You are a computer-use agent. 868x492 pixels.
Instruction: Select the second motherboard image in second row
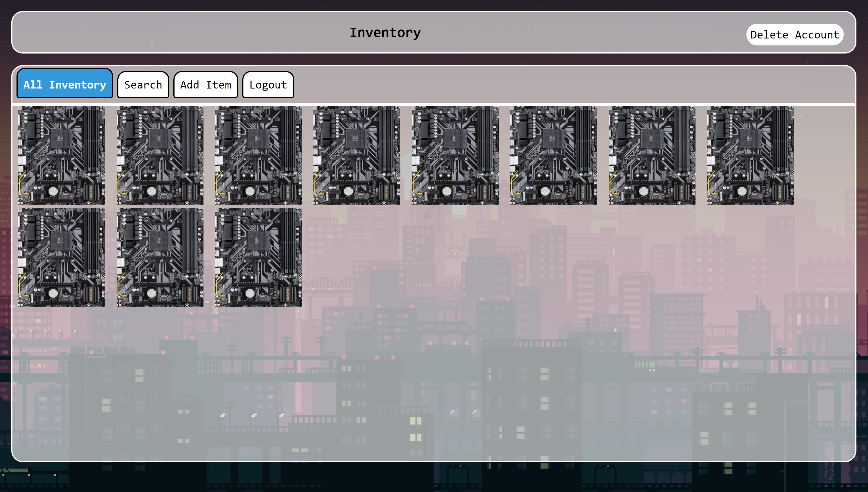tap(160, 257)
